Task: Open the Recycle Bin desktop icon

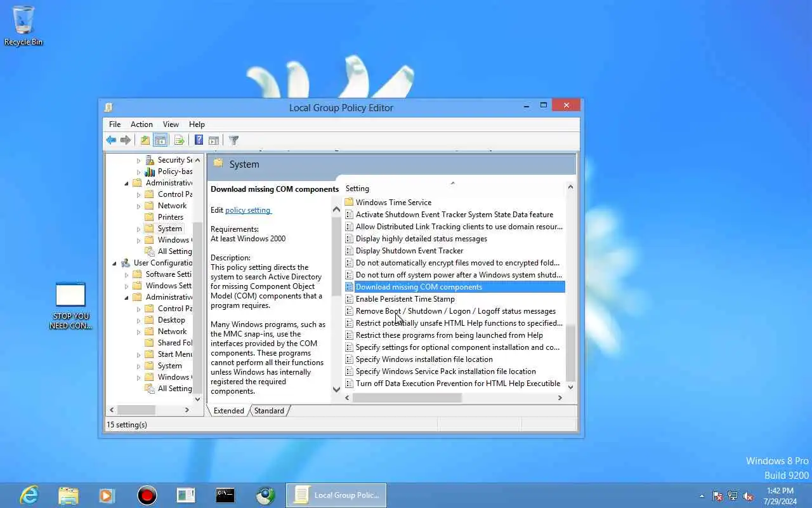Action: click(x=23, y=26)
